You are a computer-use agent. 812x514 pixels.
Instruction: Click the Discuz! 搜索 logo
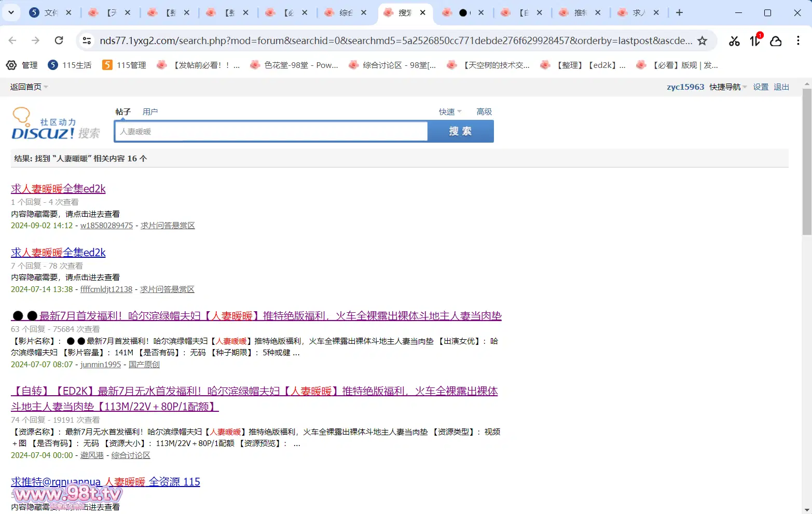(x=56, y=124)
